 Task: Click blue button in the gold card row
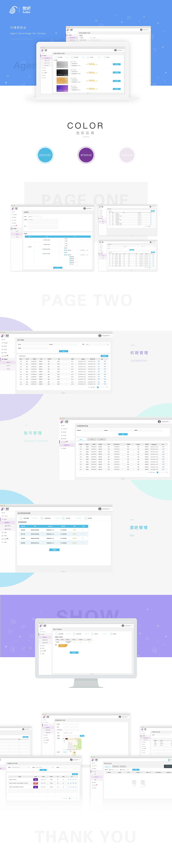(x=117, y=81)
